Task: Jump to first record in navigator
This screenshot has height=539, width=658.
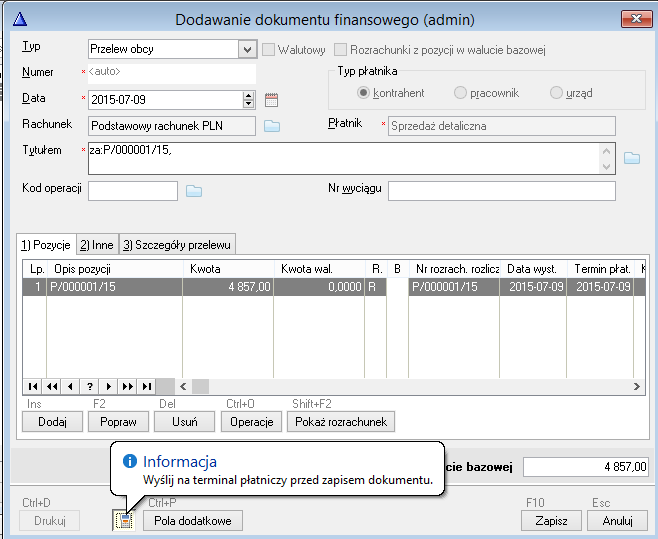Action: coord(33,386)
